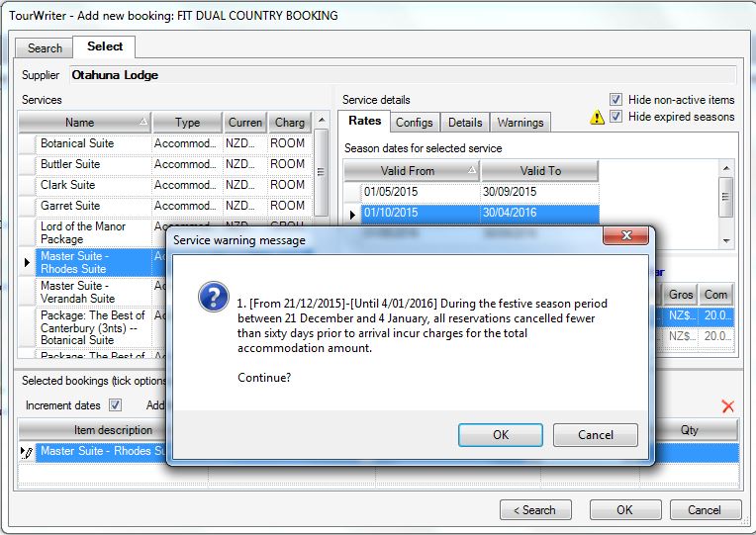Switch to the Search tab

(x=45, y=48)
